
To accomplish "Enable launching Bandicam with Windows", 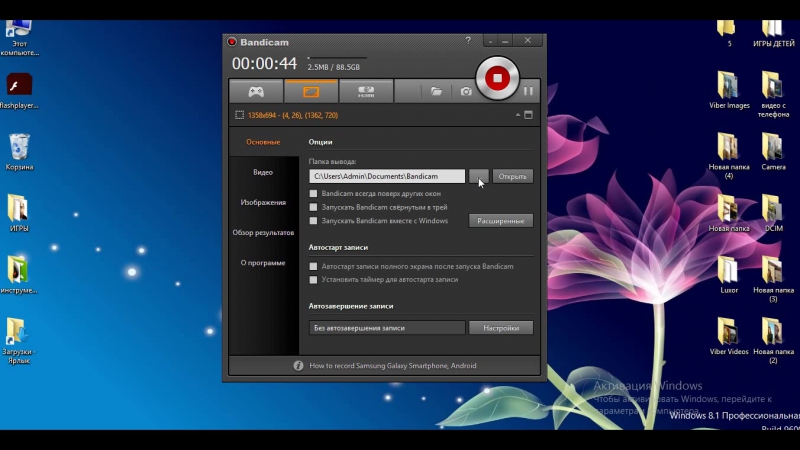I will (x=313, y=221).
